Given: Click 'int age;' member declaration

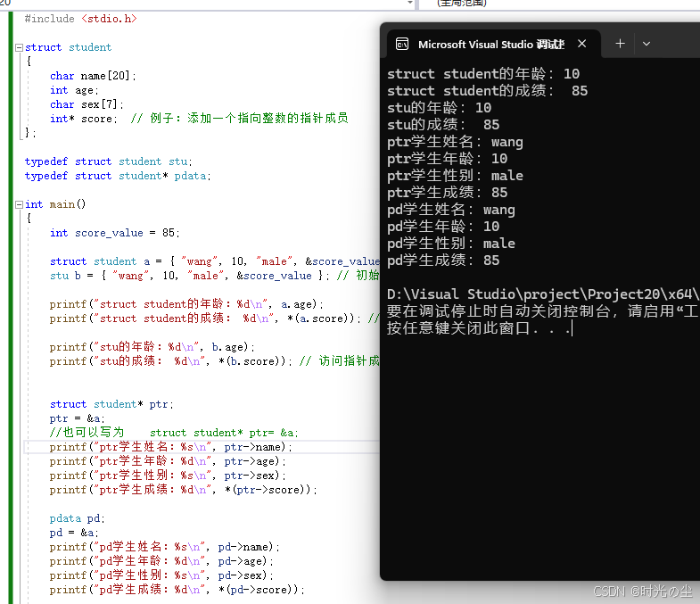Looking at the screenshot, I should (x=74, y=90).
